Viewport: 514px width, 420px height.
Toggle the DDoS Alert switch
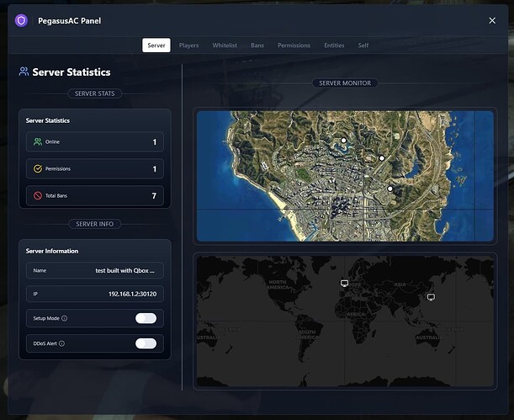point(146,343)
